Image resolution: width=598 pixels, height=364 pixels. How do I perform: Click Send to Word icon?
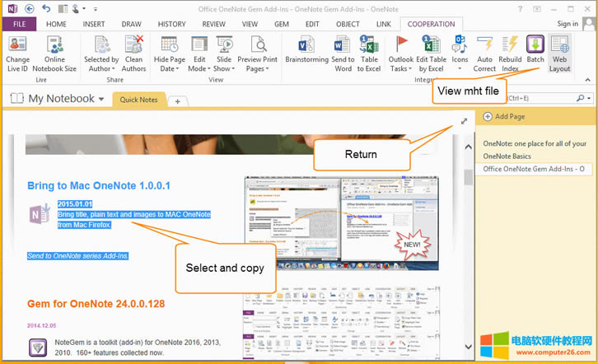343,47
